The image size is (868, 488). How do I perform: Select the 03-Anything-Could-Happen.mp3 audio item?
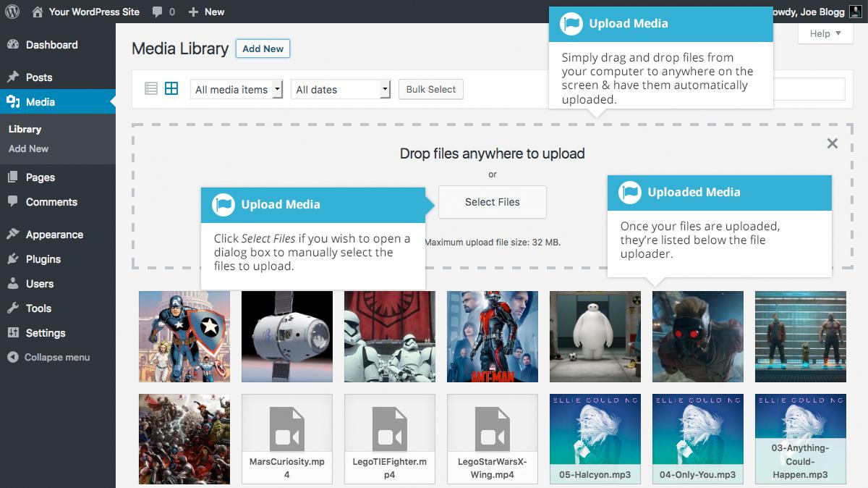pyautogui.click(x=801, y=439)
